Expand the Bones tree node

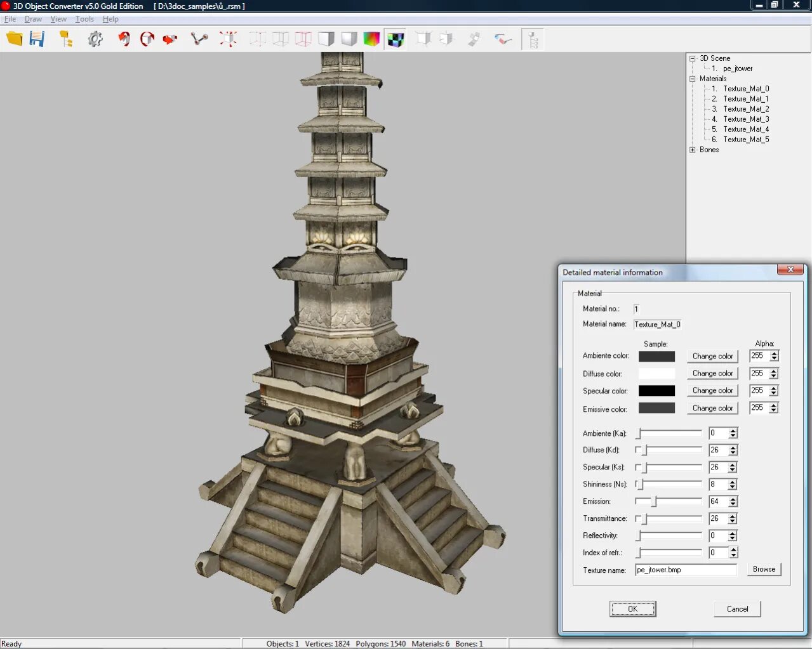(x=693, y=150)
